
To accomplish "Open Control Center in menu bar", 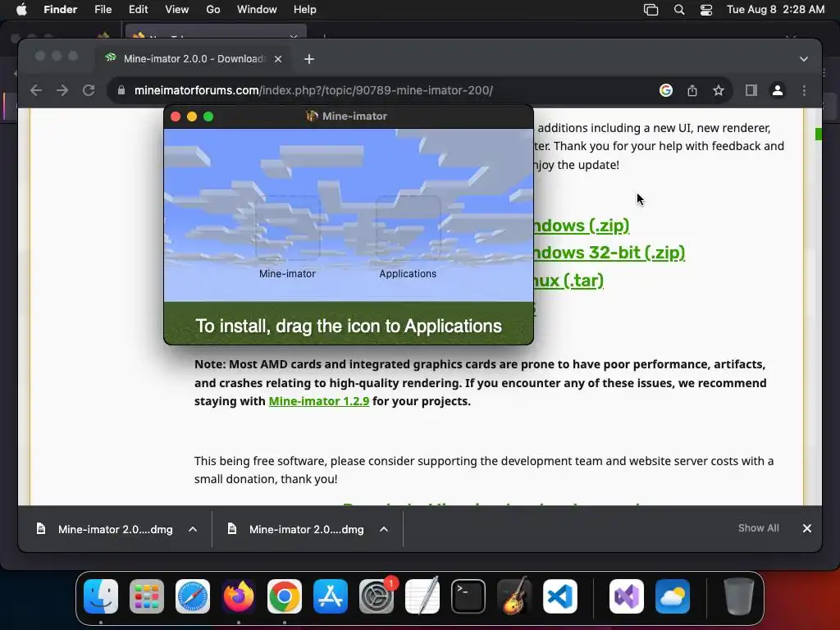I will coord(706,10).
